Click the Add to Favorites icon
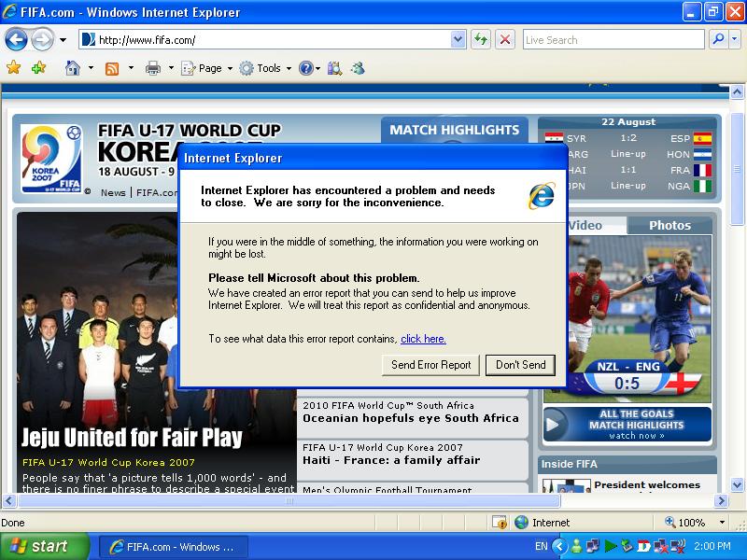The height and width of the screenshot is (560, 747). (38, 67)
